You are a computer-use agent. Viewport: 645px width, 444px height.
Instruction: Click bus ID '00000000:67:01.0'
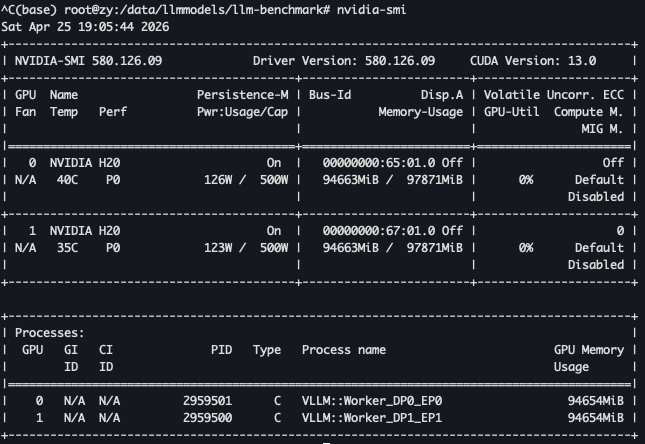(x=379, y=231)
